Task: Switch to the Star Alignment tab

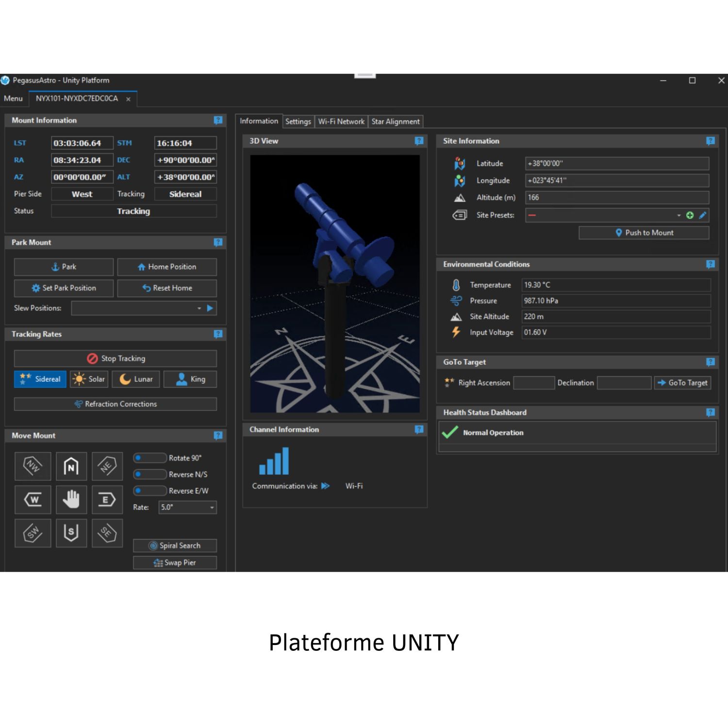Action: pyautogui.click(x=395, y=121)
